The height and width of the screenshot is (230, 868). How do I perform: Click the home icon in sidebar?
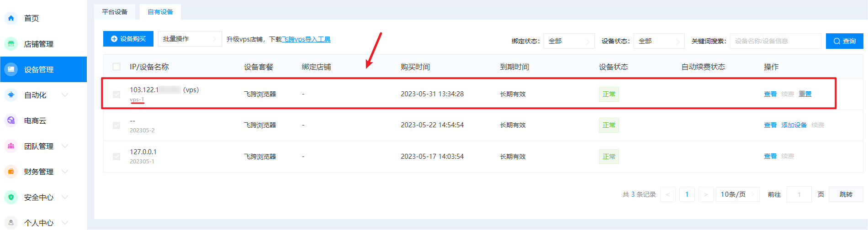click(x=11, y=18)
